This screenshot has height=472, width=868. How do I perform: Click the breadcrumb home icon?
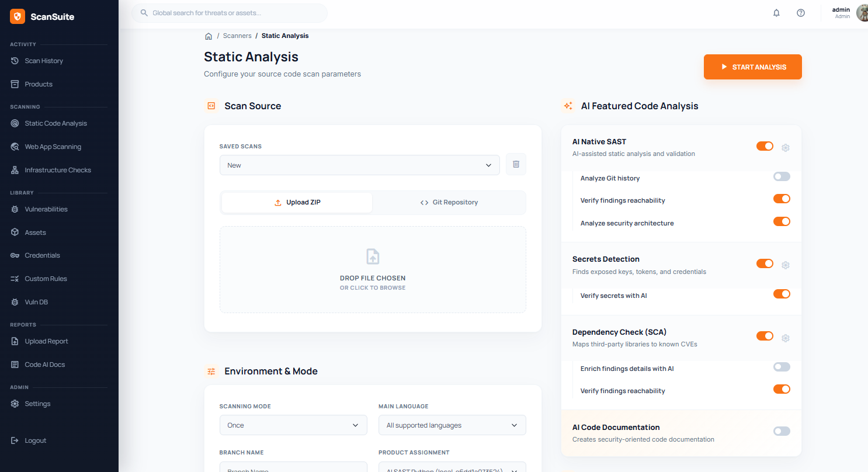[209, 36]
